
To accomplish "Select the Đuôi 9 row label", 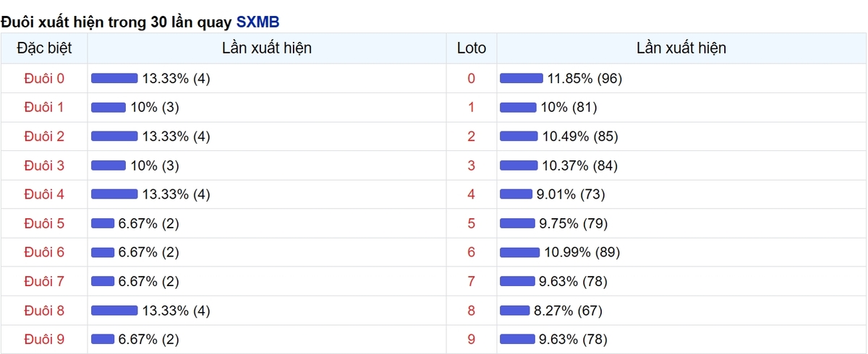I will (44, 339).
